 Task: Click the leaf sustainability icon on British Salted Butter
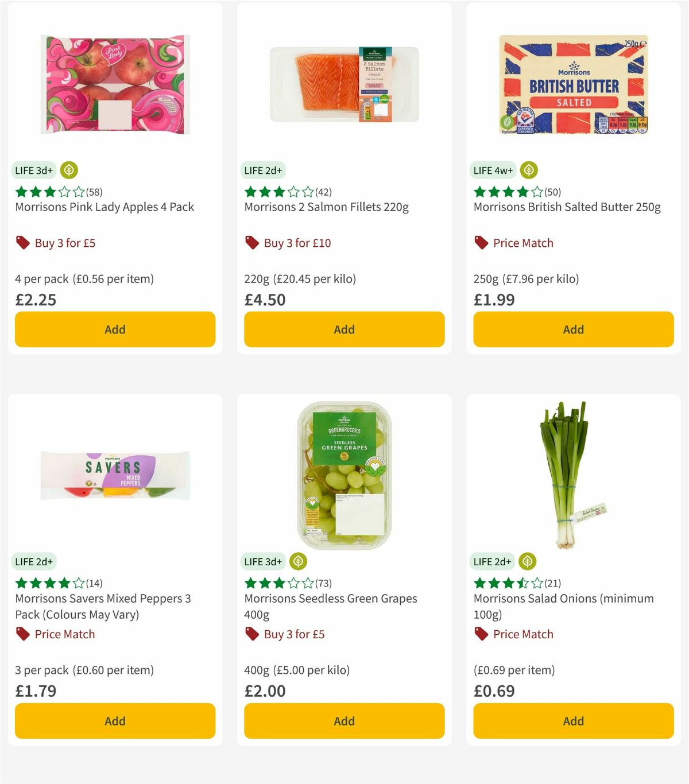(528, 170)
